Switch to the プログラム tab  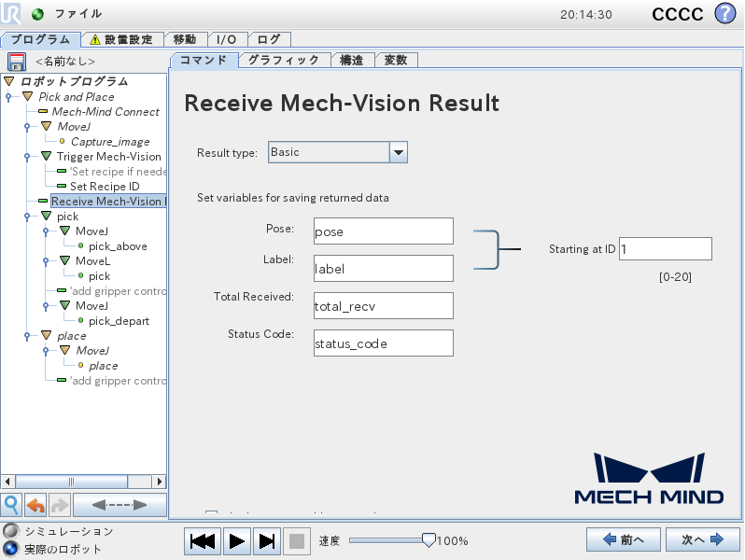point(41,39)
